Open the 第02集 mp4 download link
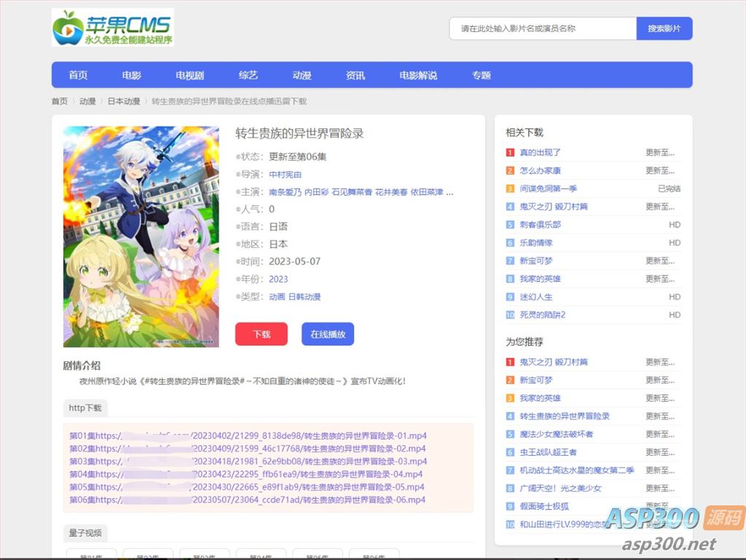This screenshot has height=560, width=746. (248, 449)
